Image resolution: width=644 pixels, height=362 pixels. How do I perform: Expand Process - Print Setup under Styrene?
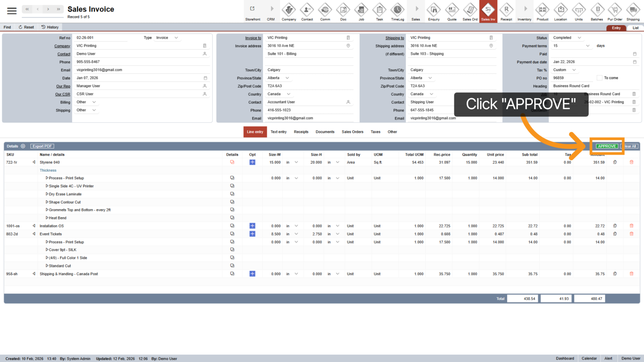[x=47, y=178]
